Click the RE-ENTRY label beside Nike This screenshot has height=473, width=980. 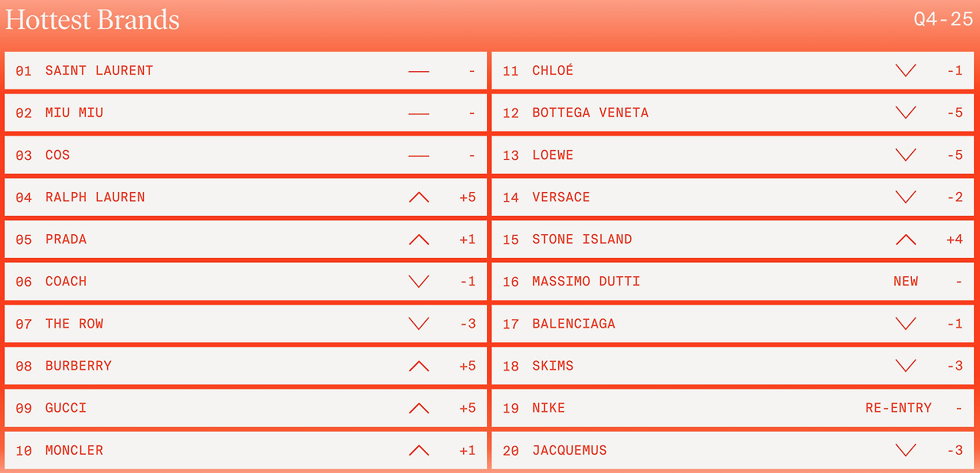click(899, 408)
